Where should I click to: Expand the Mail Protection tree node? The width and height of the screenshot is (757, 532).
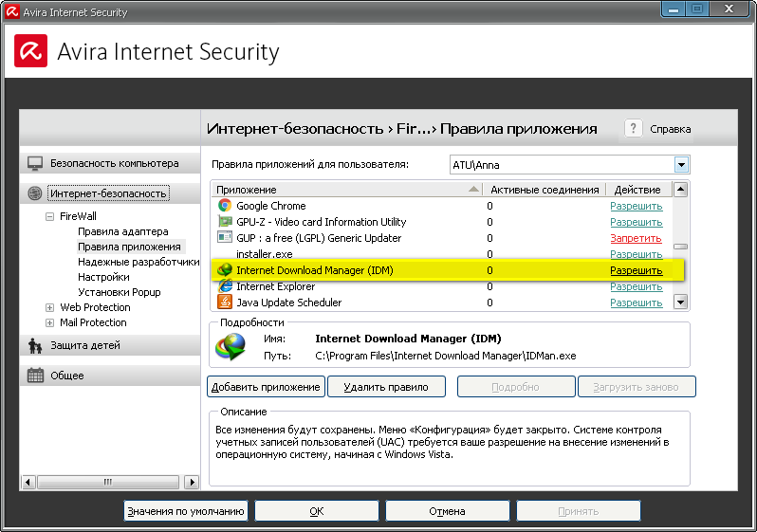pos(50,322)
